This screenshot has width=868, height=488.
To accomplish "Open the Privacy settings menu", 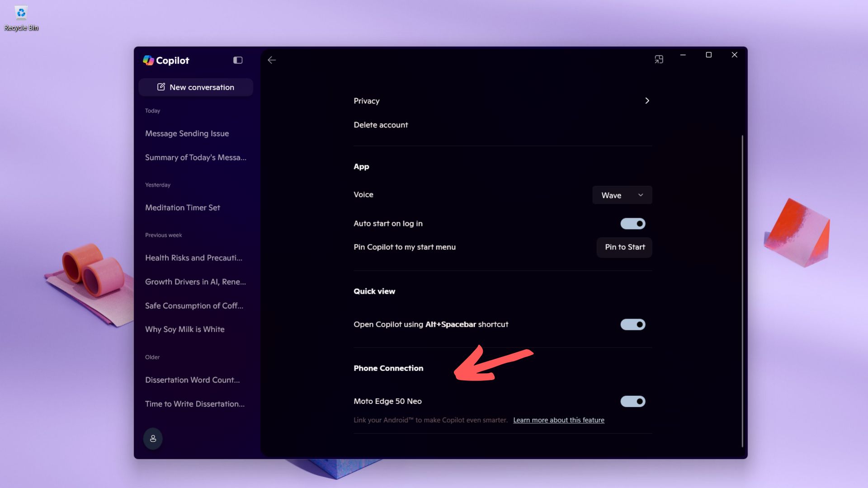I will click(502, 100).
